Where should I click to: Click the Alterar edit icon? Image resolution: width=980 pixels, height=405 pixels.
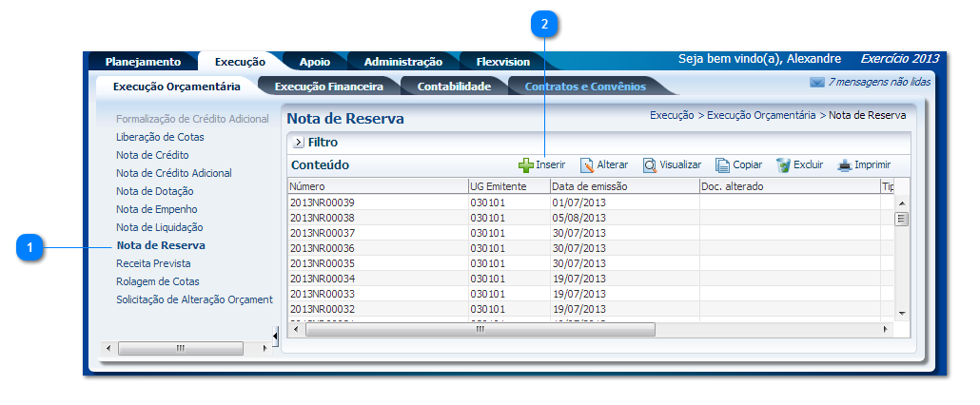[587, 165]
